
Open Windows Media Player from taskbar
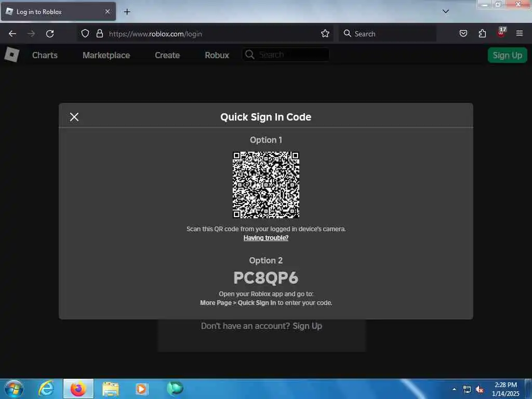141,389
